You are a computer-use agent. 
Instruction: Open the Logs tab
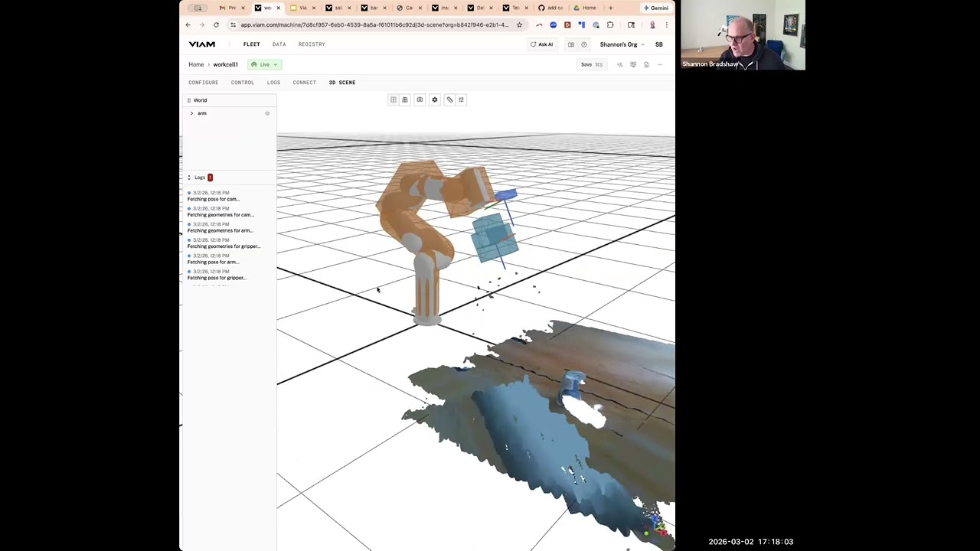273,83
